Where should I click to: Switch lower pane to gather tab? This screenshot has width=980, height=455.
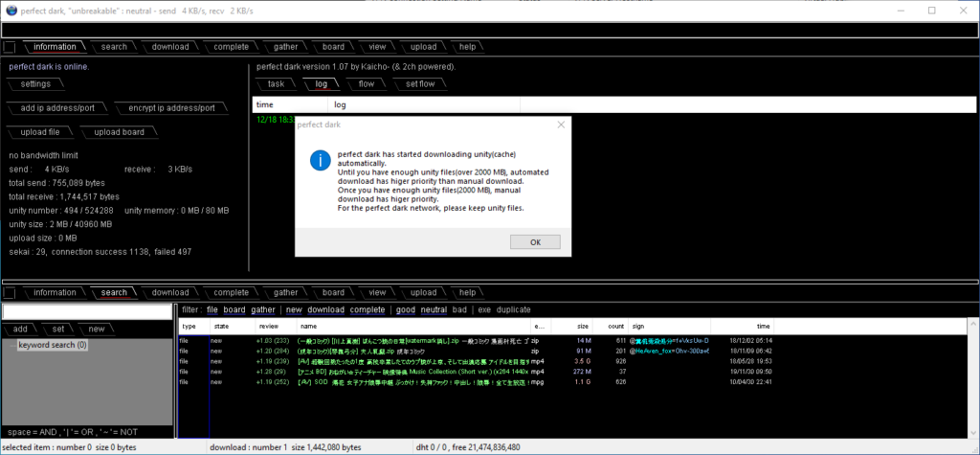(285, 293)
